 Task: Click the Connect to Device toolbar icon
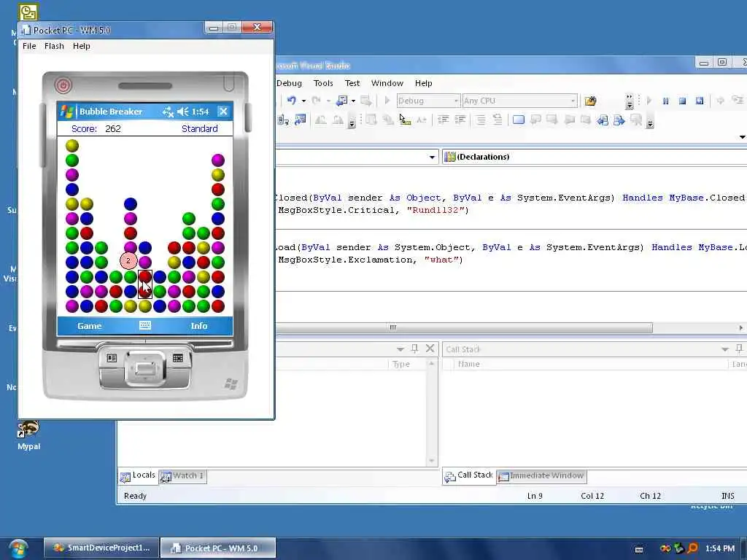point(283,120)
